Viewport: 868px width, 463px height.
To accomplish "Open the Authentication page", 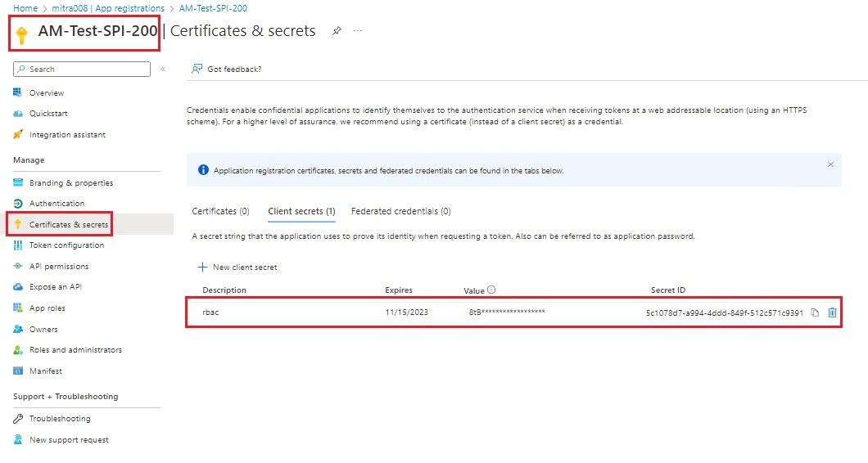I will point(57,204).
